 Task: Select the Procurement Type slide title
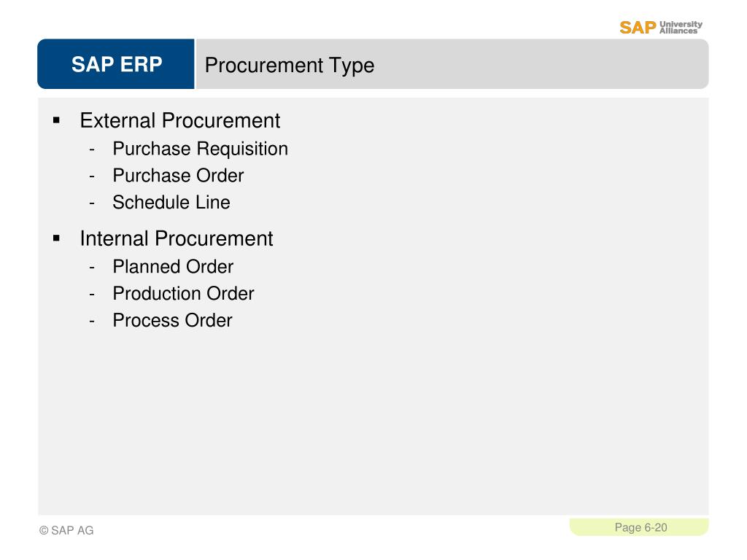(x=289, y=65)
